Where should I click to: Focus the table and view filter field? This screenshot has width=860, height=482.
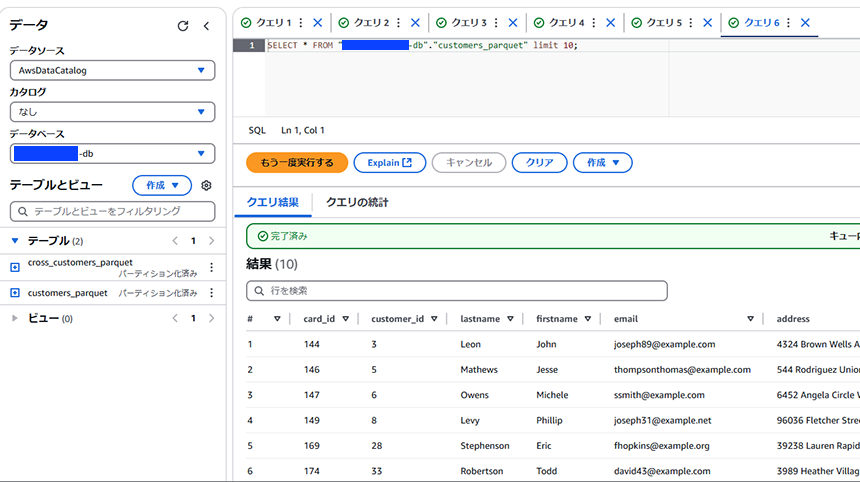point(112,211)
